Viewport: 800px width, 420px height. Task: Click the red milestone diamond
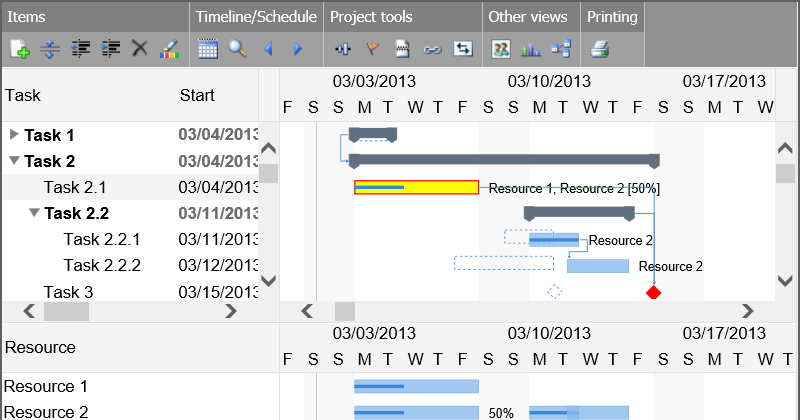[x=654, y=292]
